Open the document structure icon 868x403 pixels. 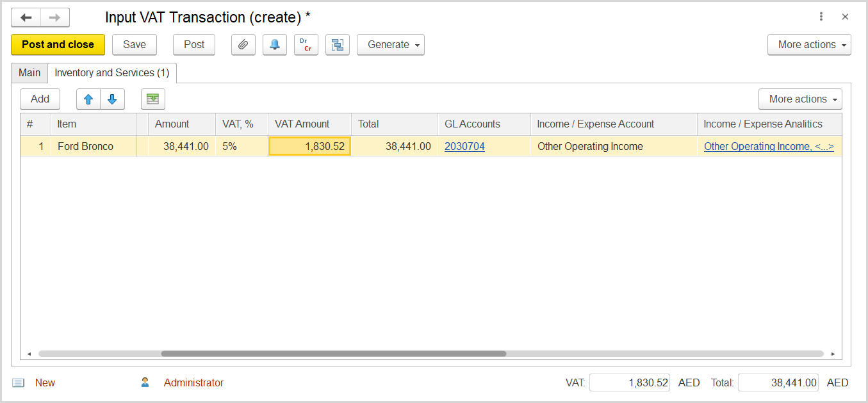(338, 45)
